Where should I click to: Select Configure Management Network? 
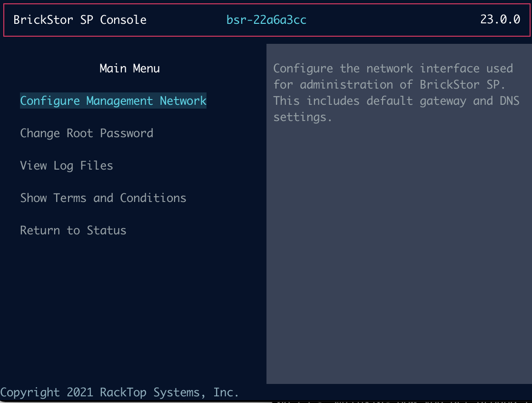113,101
